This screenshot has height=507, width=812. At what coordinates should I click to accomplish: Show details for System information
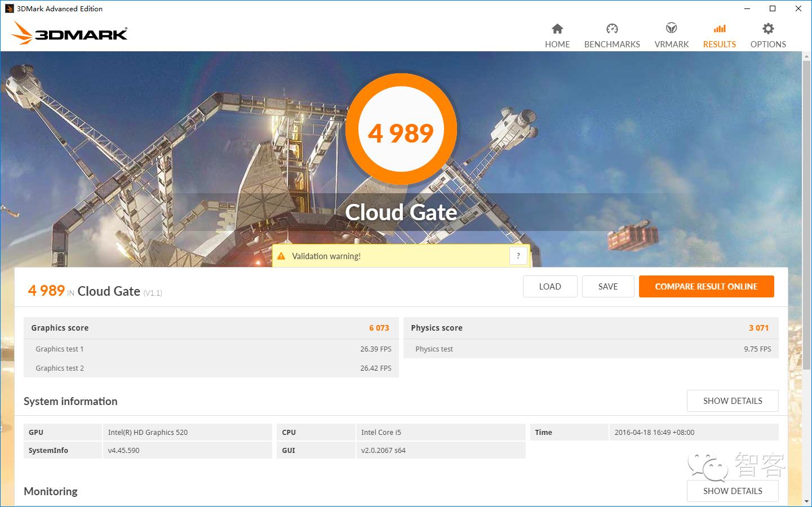point(732,401)
